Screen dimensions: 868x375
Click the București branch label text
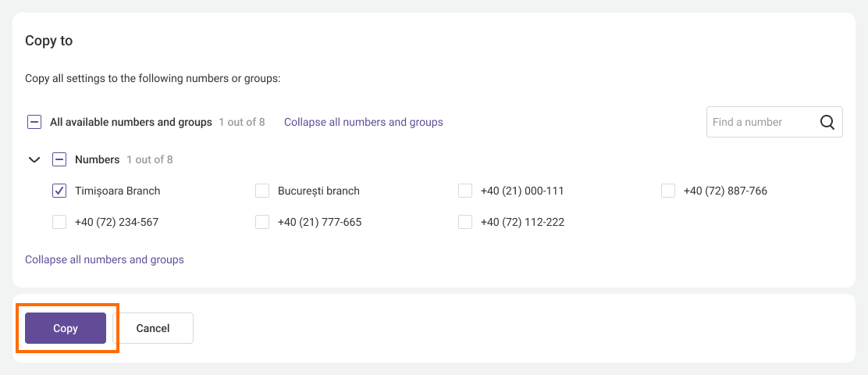pyautogui.click(x=318, y=191)
